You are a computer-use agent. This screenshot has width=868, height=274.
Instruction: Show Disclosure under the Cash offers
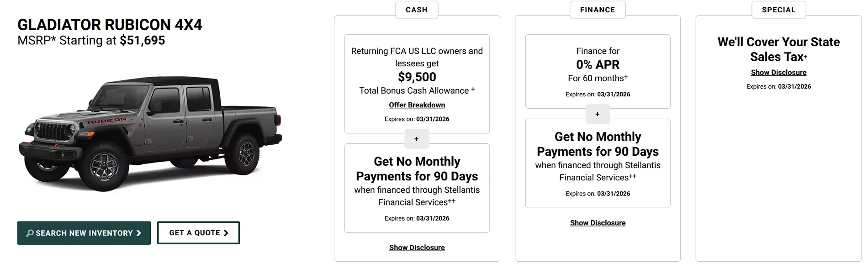[x=417, y=248]
